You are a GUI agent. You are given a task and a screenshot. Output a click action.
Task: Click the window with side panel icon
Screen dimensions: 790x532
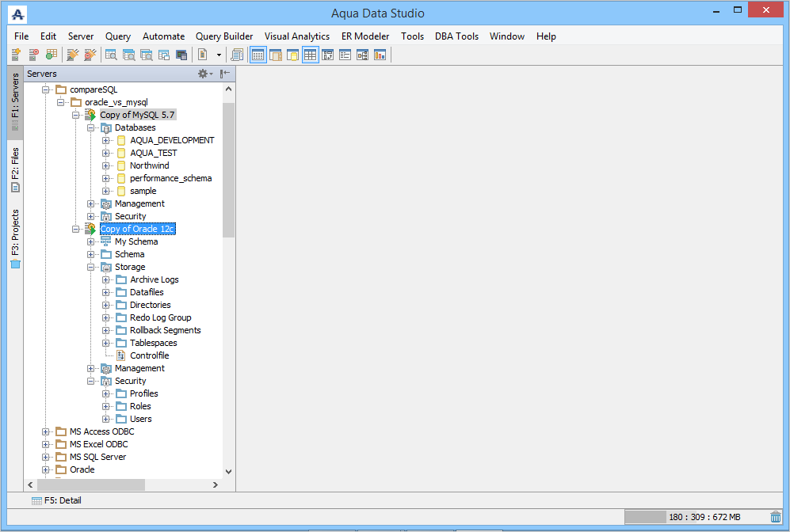(x=276, y=55)
